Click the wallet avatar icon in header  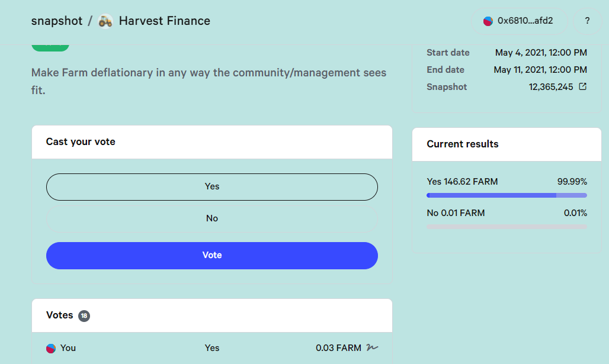pos(488,21)
